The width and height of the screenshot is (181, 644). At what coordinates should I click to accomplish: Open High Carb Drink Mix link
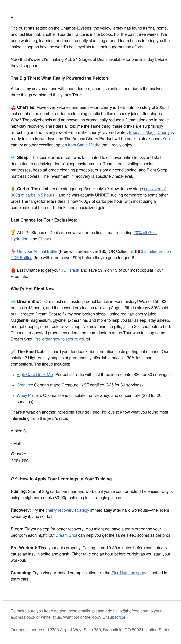click(35, 374)
